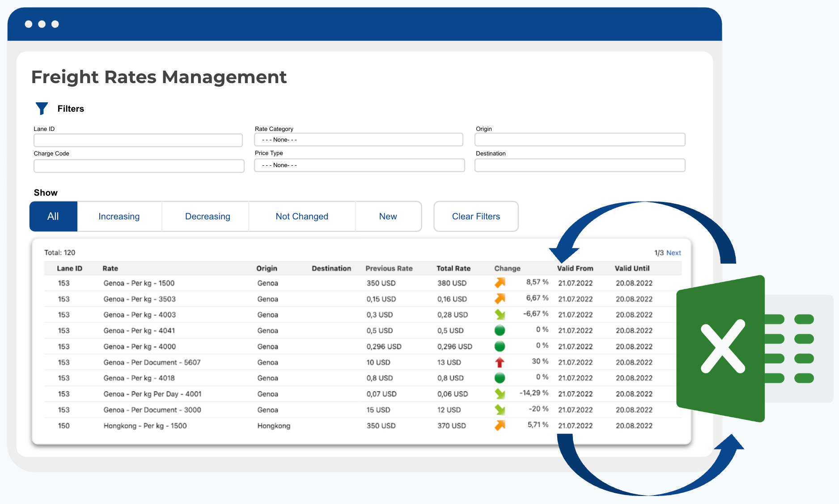Click 'Genoa - Per Document - 5607' rate cell
The width and height of the screenshot is (839, 504).
click(x=152, y=362)
